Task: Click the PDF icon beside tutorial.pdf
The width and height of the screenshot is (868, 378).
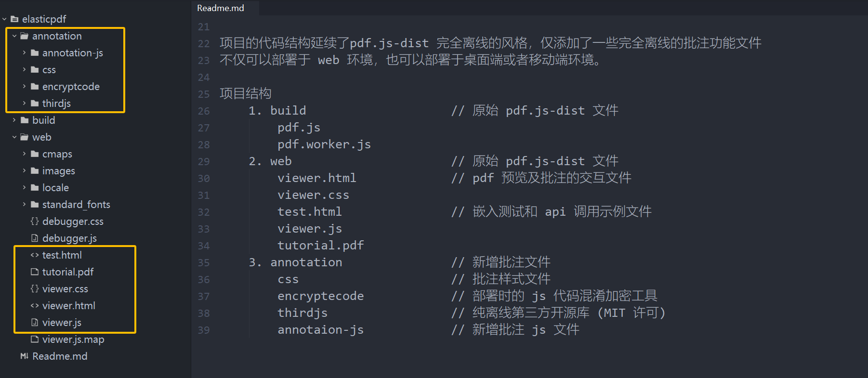Action: (x=34, y=272)
